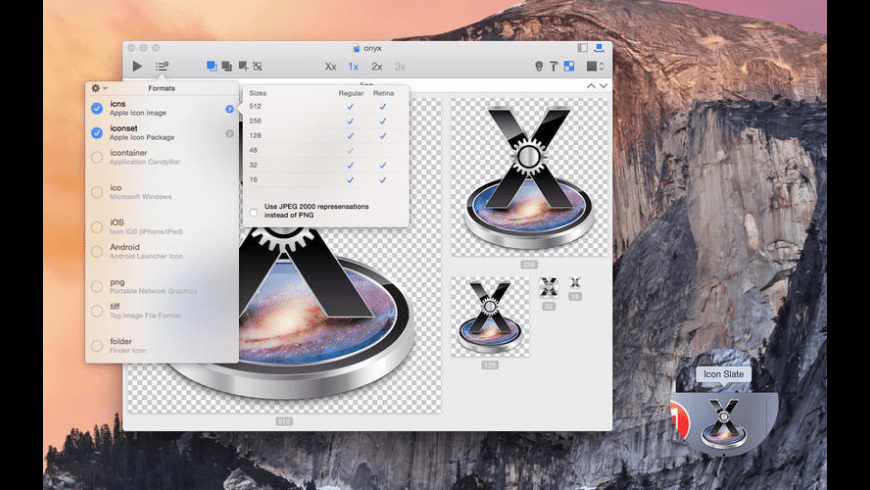Open the gear menu in Formats panel
The image size is (870, 490).
click(98, 88)
